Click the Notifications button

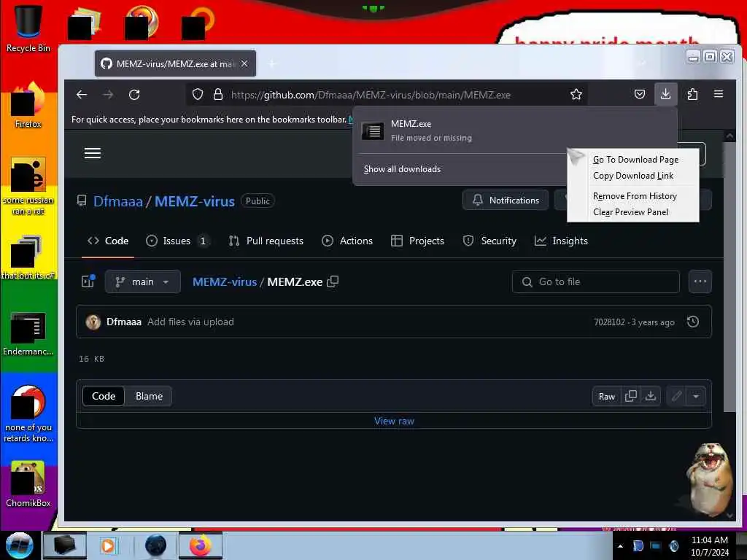point(506,200)
